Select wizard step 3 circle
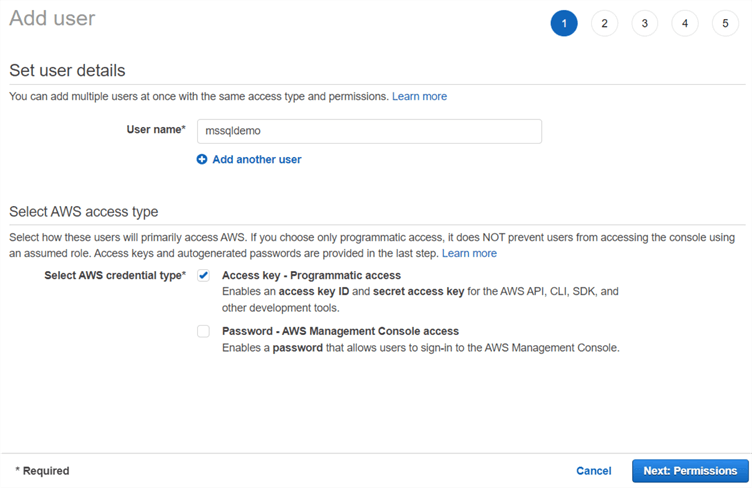This screenshot has width=752, height=488. click(x=645, y=23)
